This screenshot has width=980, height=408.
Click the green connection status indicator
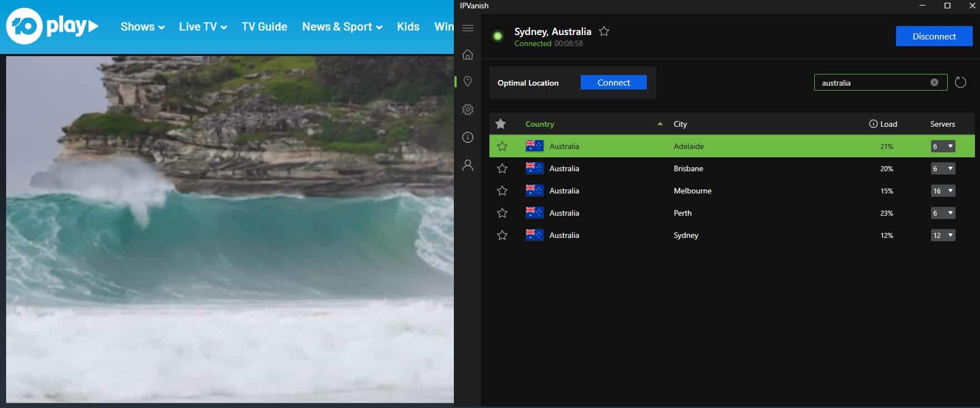point(498,36)
